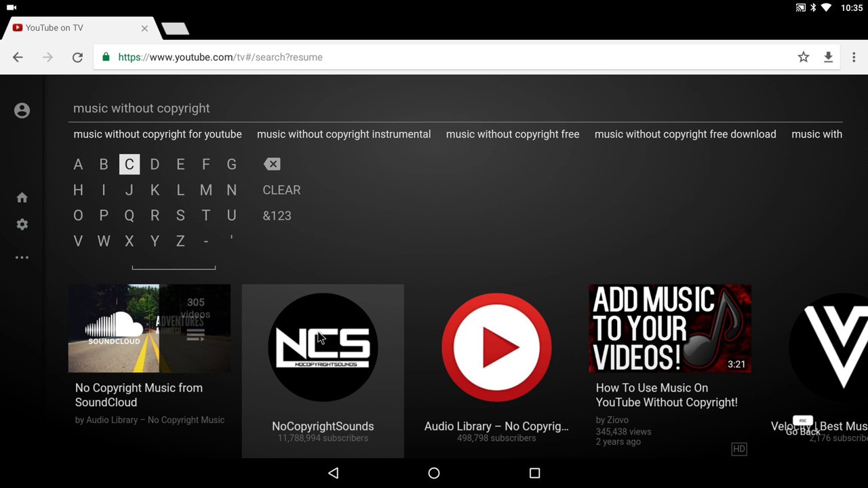Click the search text field 'music without copyright'
The image size is (868, 488).
(x=454, y=108)
